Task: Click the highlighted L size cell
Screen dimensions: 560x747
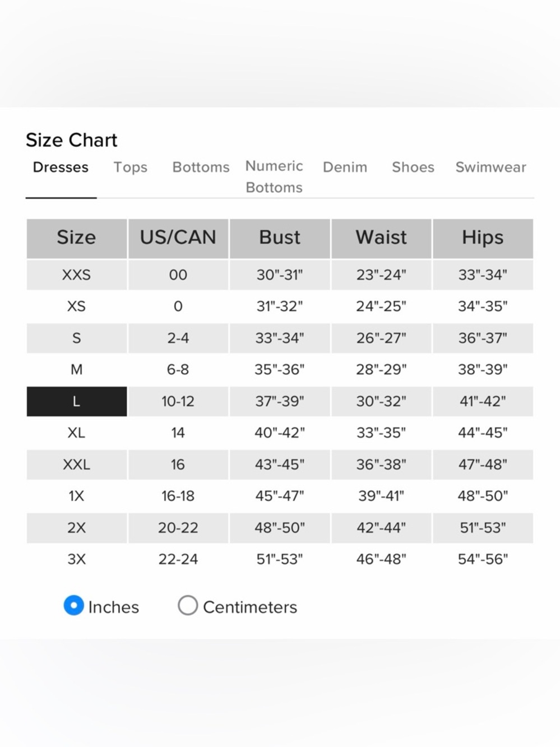Action: tap(77, 401)
